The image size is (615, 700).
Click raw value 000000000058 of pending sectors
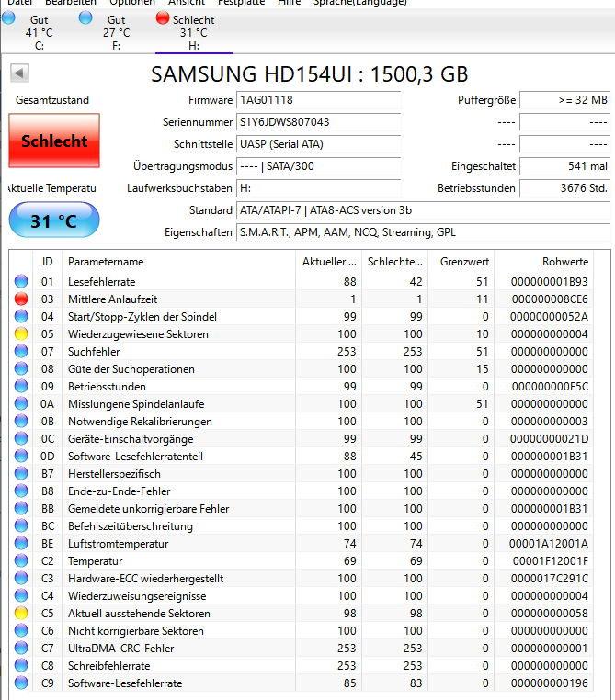tap(550, 614)
